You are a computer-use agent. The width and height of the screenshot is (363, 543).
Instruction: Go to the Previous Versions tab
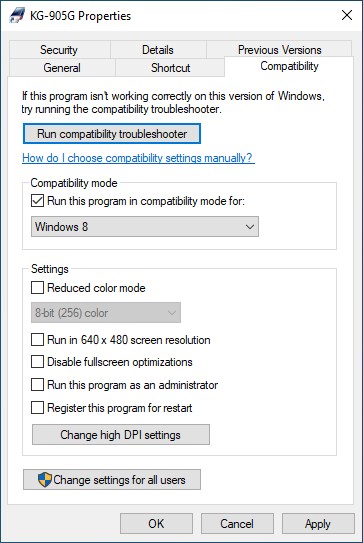tap(279, 50)
